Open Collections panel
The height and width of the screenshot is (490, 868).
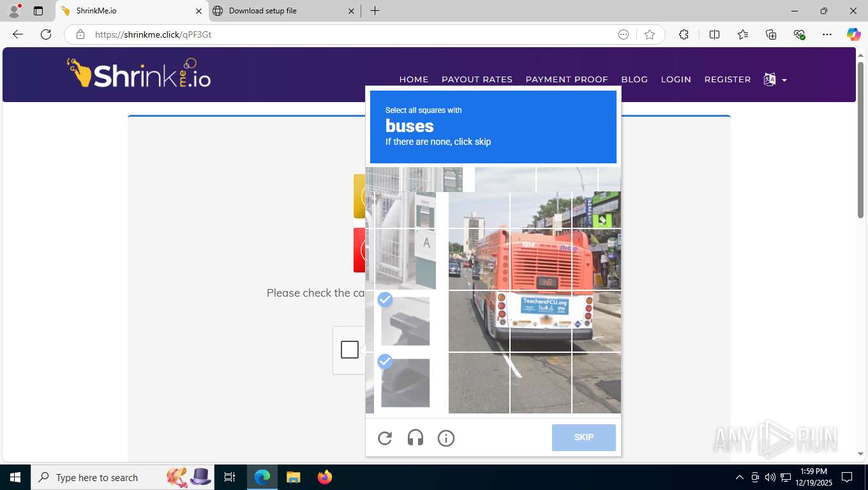[771, 34]
